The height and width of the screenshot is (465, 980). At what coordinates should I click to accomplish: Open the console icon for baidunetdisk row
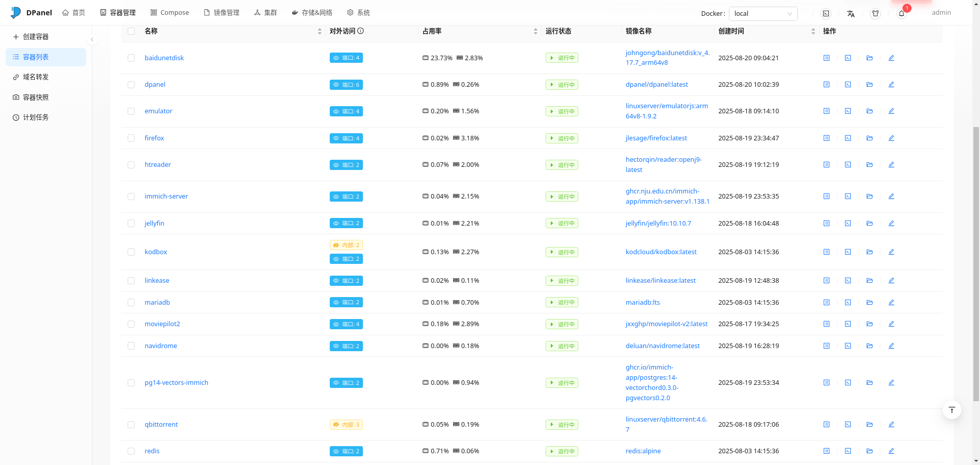[848, 58]
